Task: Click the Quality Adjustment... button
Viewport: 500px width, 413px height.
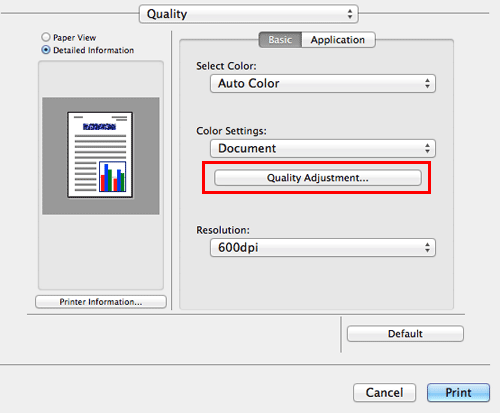Action: tap(318, 178)
